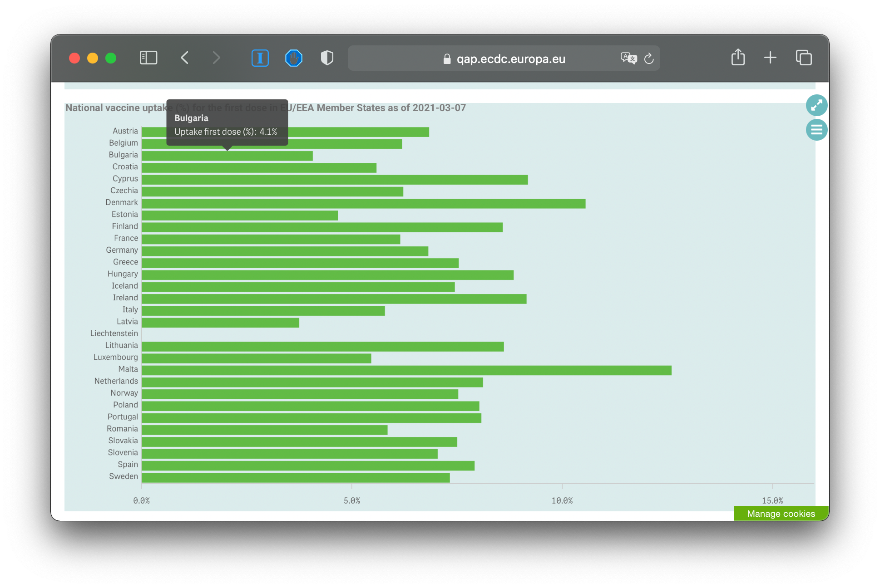Click the blue hand ad-blocker extension
This screenshot has width=880, height=588.
click(x=294, y=58)
